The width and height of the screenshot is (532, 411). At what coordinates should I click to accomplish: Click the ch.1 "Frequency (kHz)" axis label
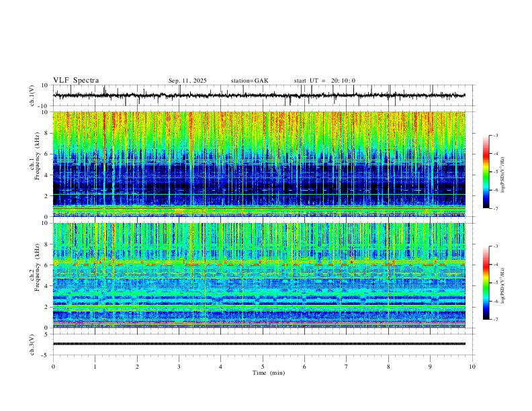pyautogui.click(x=38, y=156)
